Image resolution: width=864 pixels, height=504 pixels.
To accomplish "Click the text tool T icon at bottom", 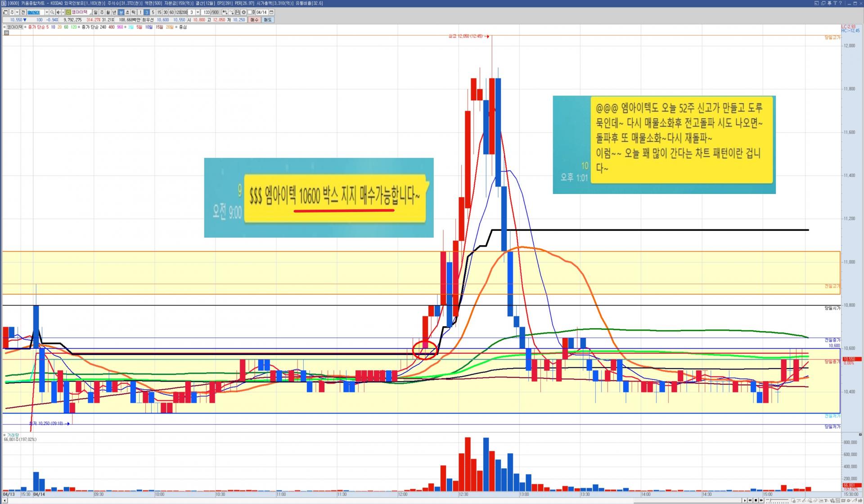I will click(826, 500).
